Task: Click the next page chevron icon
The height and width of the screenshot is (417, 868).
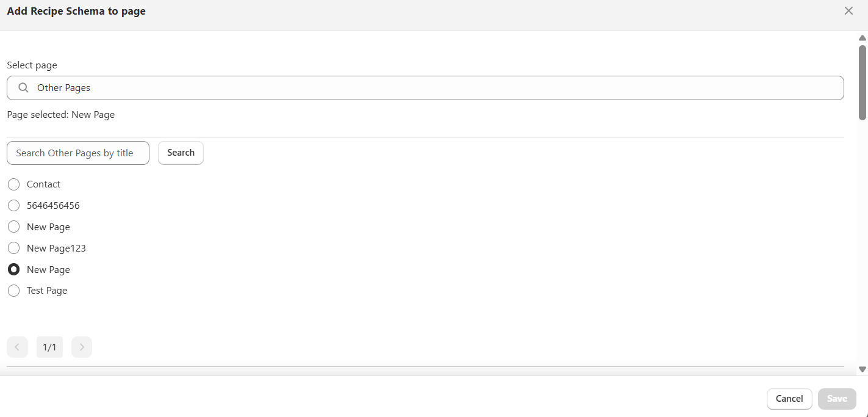Action: pyautogui.click(x=81, y=347)
